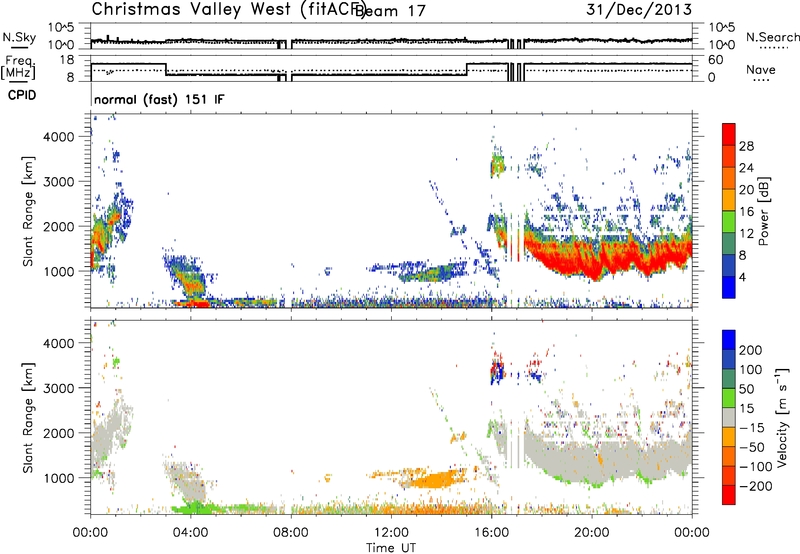Click the 'N.Sky' legend label
This screenshot has height=554, width=800.
19,37
